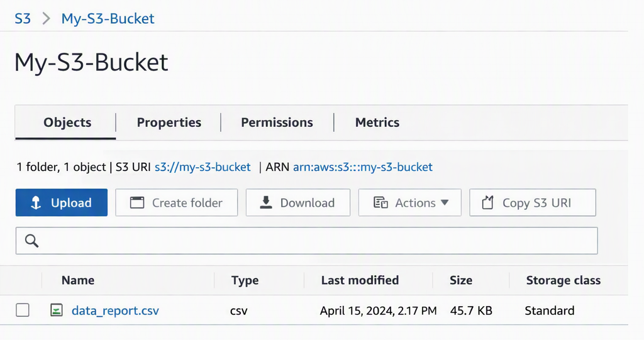This screenshot has height=340, width=644.
Task: Click the April 15, 2024 date cell
Action: tap(378, 311)
